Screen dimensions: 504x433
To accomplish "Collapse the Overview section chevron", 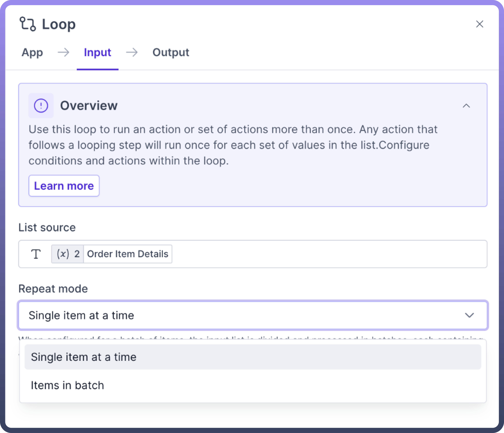I will tap(466, 106).
